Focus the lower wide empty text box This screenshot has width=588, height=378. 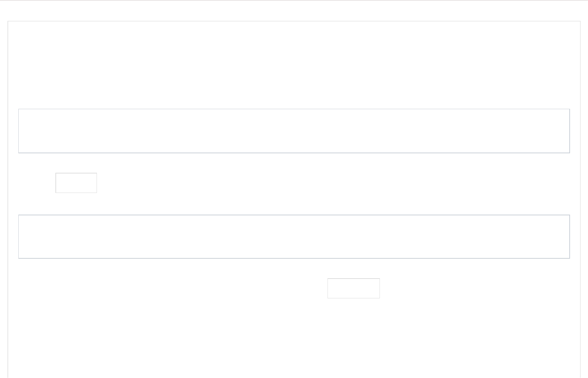(294, 236)
